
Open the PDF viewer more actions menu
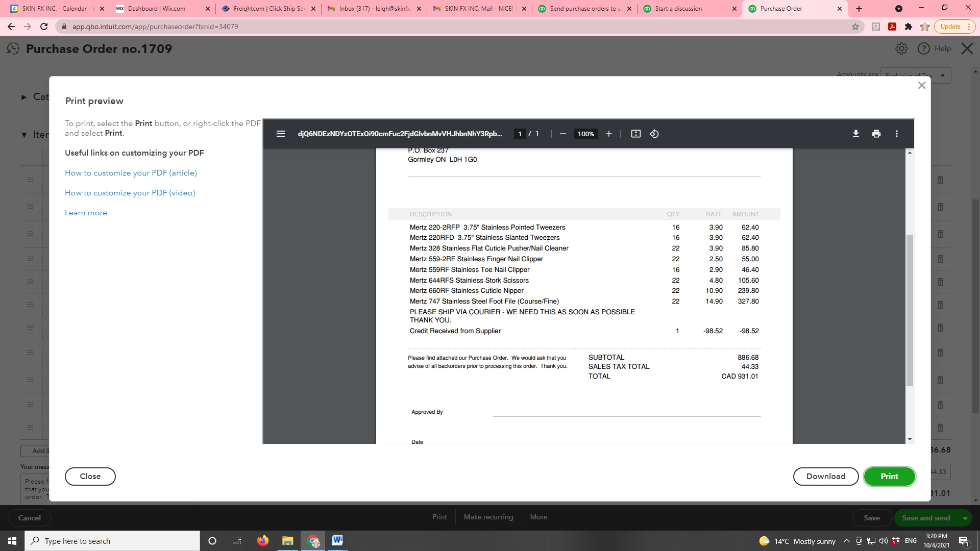(897, 134)
